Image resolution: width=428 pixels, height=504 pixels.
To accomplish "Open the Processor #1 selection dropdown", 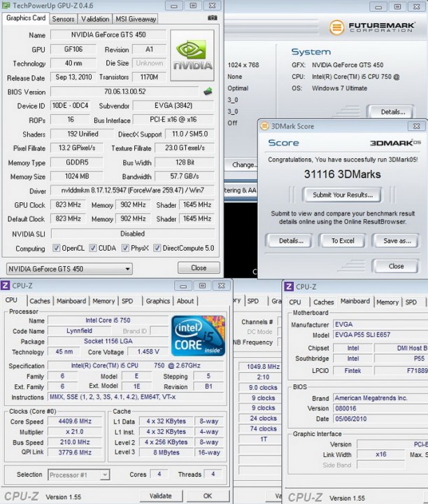I will (78, 475).
